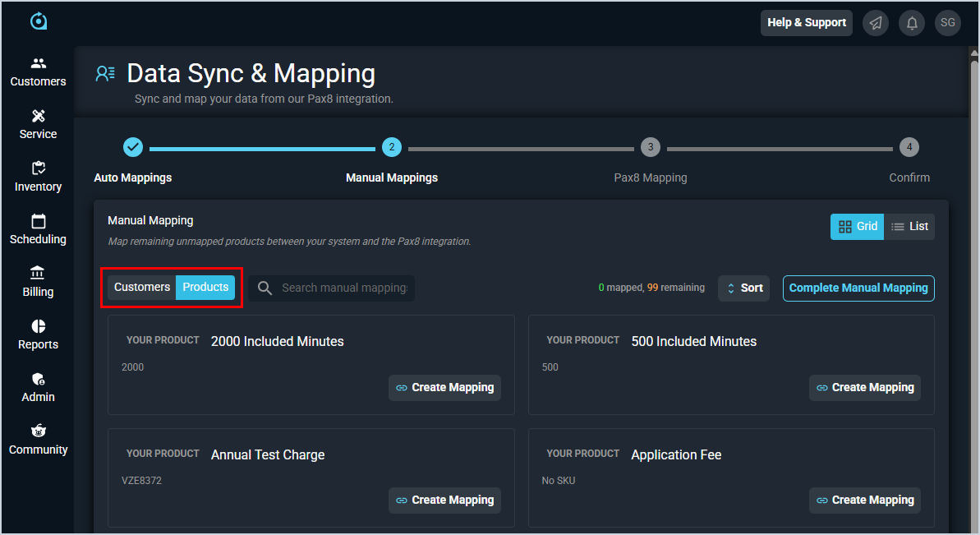The width and height of the screenshot is (980, 535).
Task: Click the paper plane icon
Action: tap(876, 23)
